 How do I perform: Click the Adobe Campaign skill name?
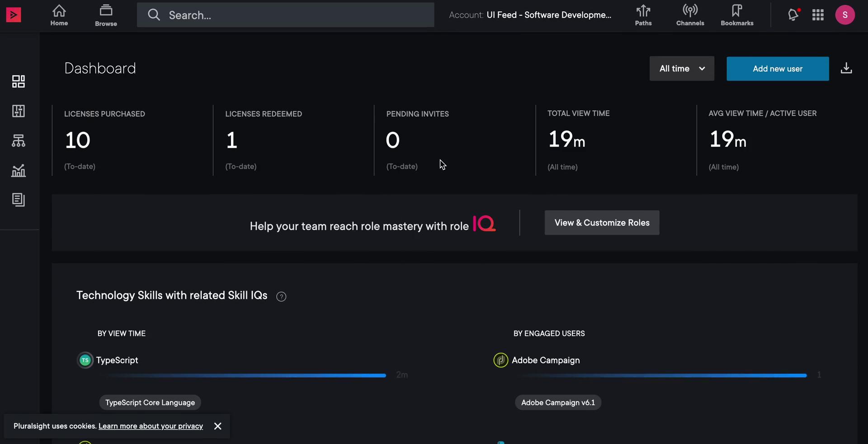click(546, 360)
